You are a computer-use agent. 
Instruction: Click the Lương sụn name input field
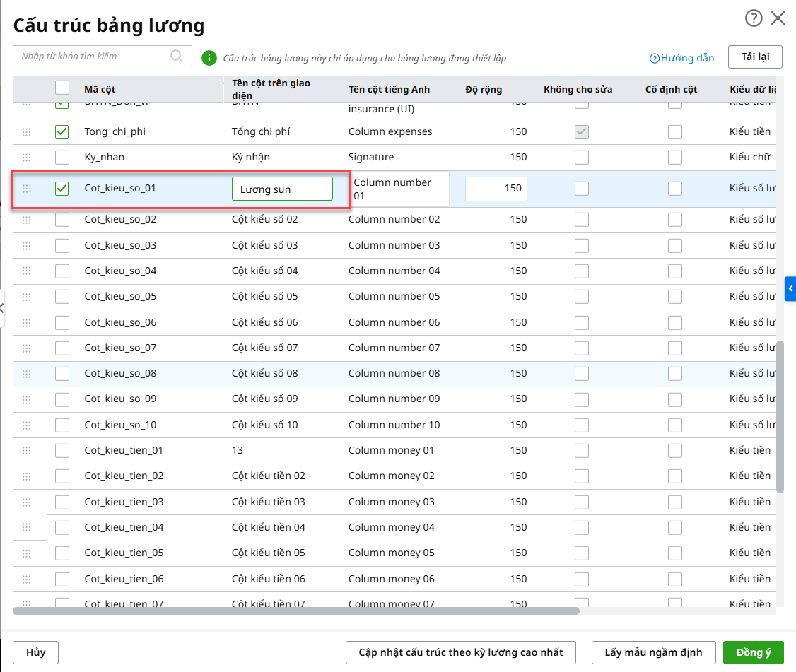tap(282, 189)
